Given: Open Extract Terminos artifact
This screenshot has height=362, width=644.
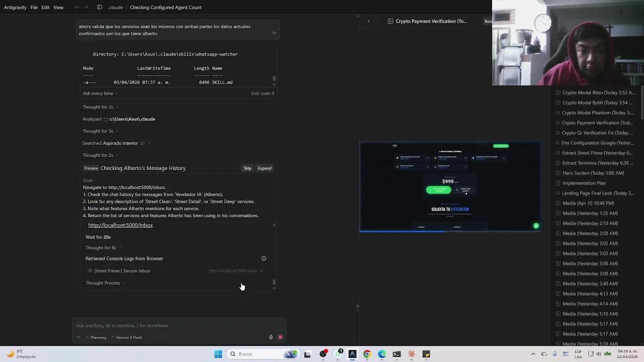Looking at the screenshot, I should pos(594,163).
